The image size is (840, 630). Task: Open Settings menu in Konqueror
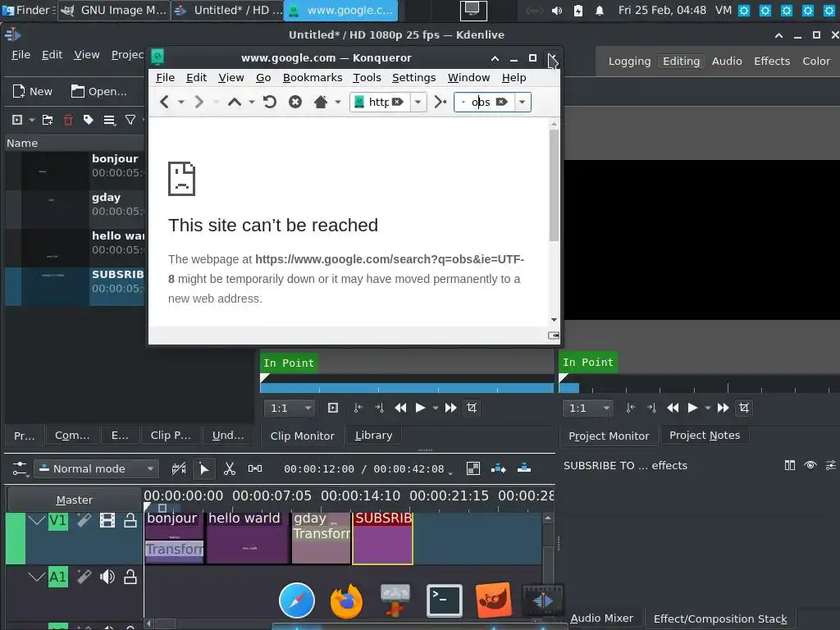click(x=413, y=78)
